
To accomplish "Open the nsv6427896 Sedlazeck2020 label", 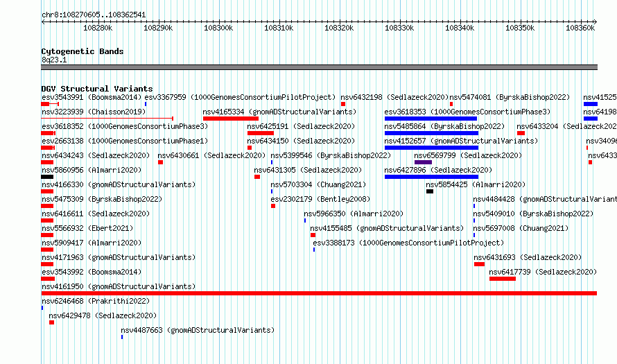I will point(438,170).
